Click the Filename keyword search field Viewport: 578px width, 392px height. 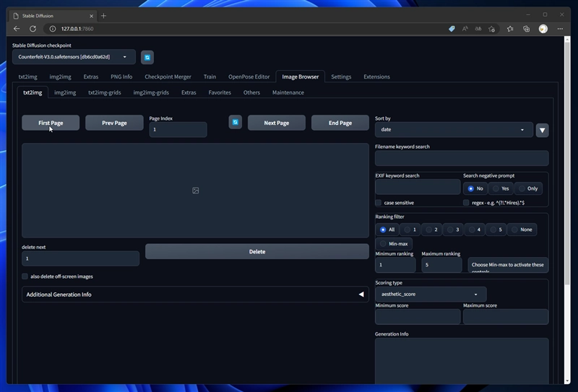(x=462, y=158)
